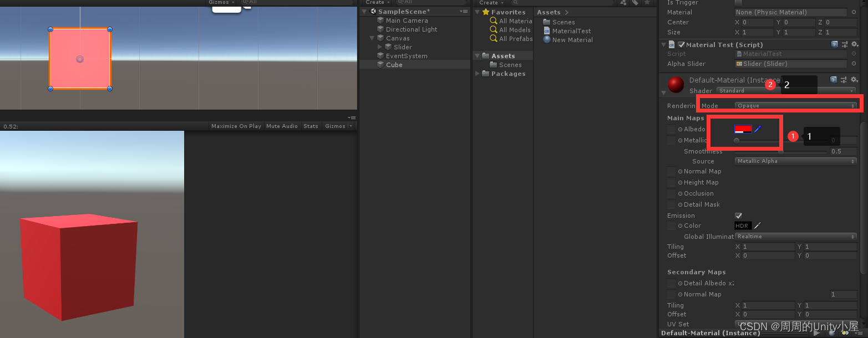The width and height of the screenshot is (868, 338).
Task: Click the Detail Mask texture slot box
Action: tap(671, 204)
